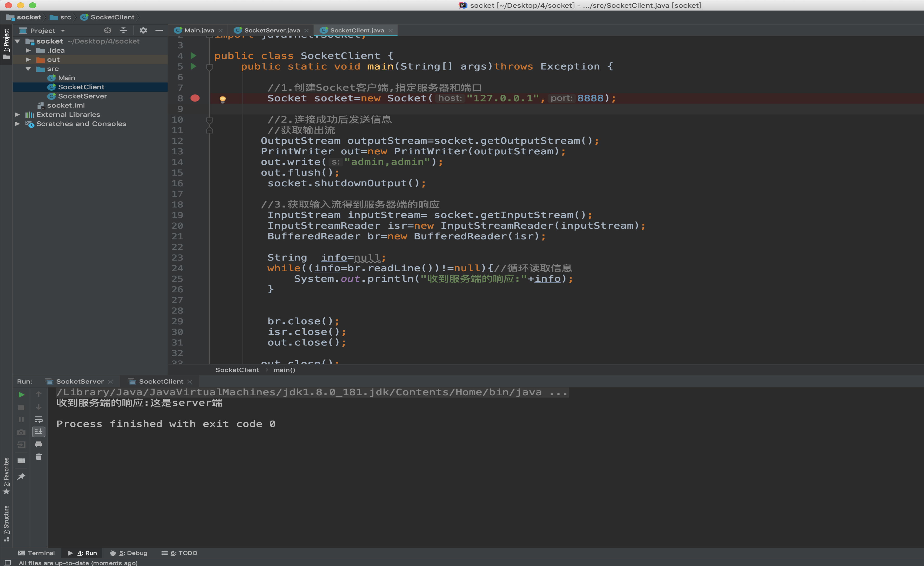Toggle soft-wrap icon in console toolbar
Screen dimensions: 924x566
[39, 419]
